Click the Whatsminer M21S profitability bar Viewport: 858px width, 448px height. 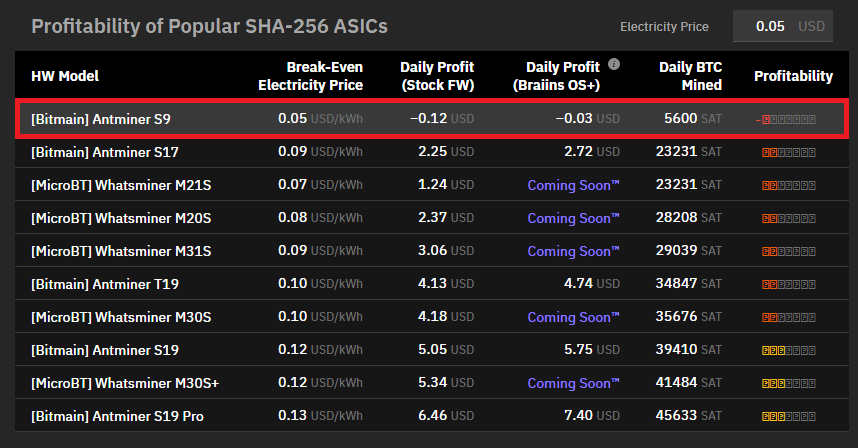click(789, 185)
